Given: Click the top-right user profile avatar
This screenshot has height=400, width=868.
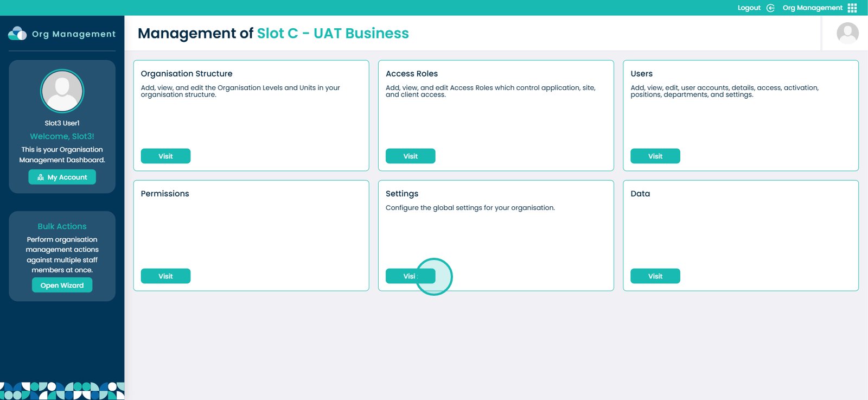Looking at the screenshot, I should [847, 33].
